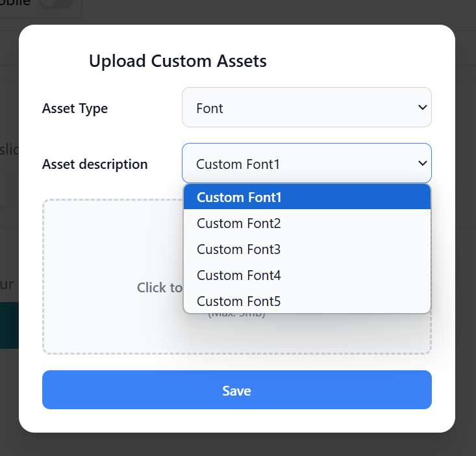Select the highlighted Custom Font1 option

tap(307, 197)
